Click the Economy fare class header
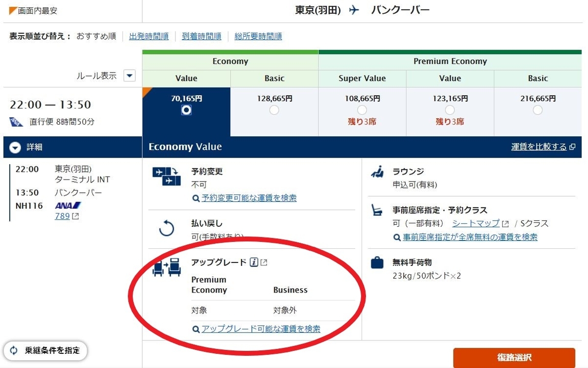Image resolution: width=588 pixels, height=368 pixels. click(x=230, y=61)
